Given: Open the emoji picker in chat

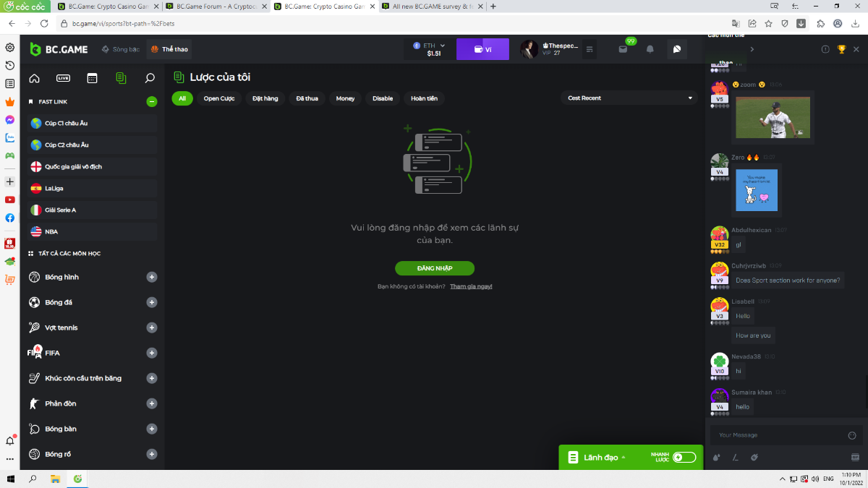Looking at the screenshot, I should tap(851, 435).
